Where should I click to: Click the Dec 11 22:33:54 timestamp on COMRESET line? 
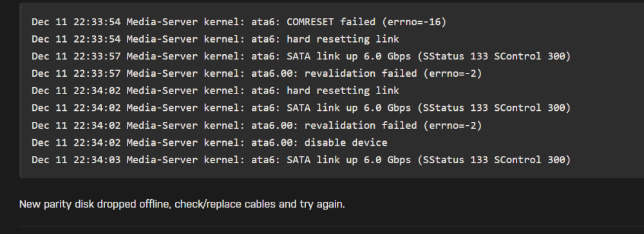[x=76, y=22]
